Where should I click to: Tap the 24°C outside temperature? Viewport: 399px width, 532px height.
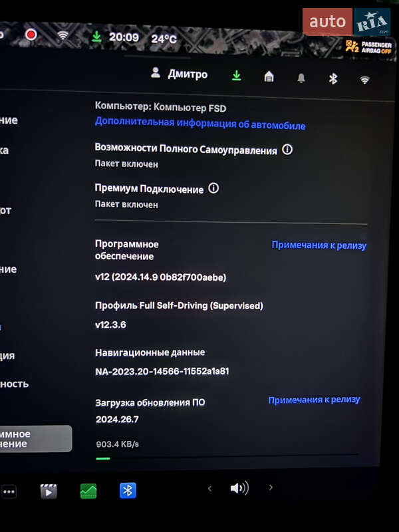[164, 39]
